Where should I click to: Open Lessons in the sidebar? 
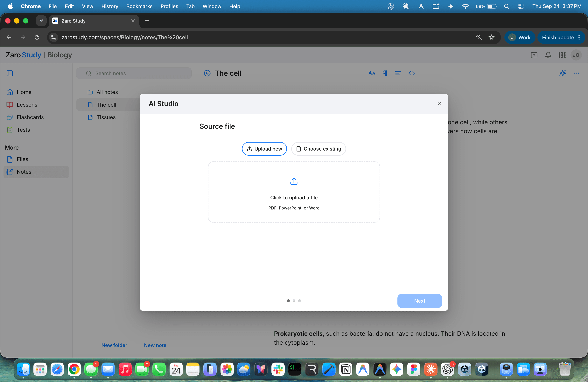tap(36, 104)
